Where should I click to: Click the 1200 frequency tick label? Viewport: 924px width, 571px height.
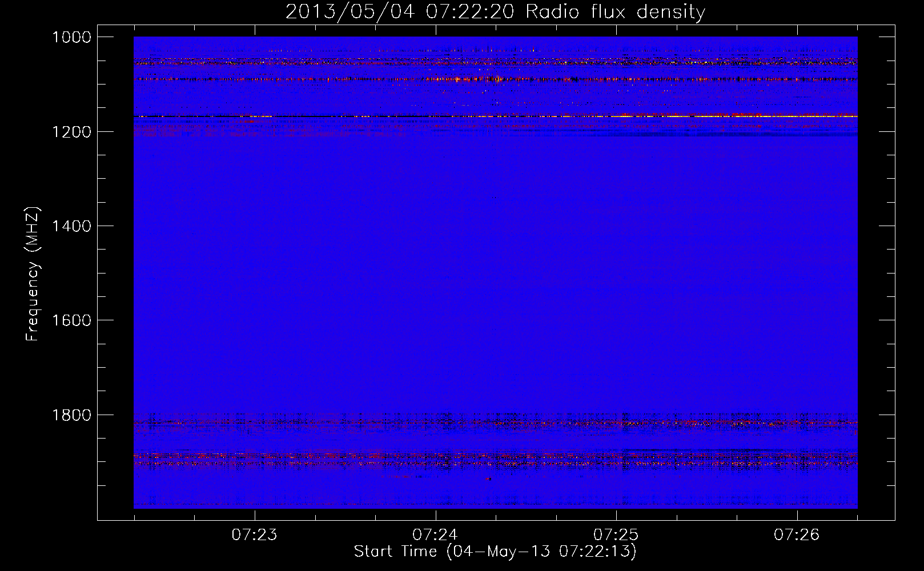click(x=71, y=132)
